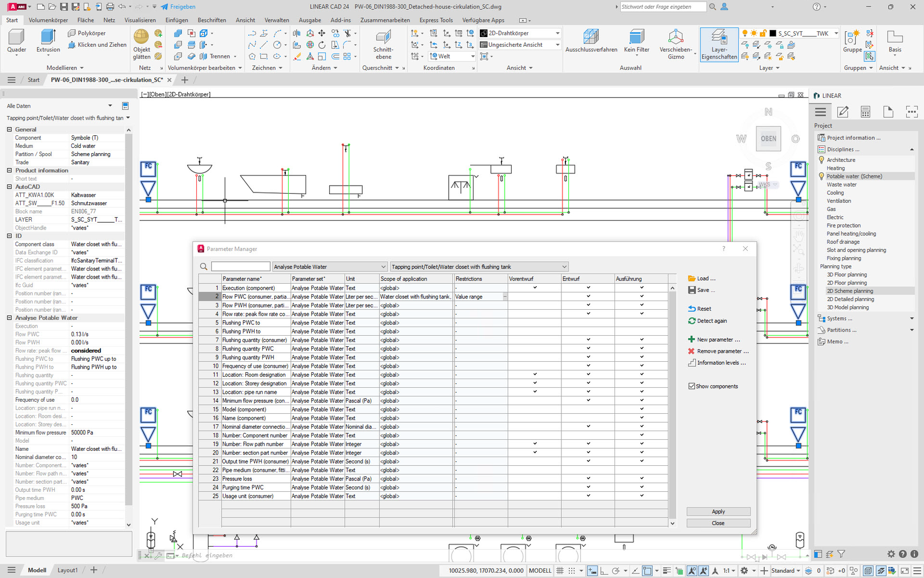Switch to the Layout1 tab
The image size is (924, 578).
pyautogui.click(x=68, y=570)
